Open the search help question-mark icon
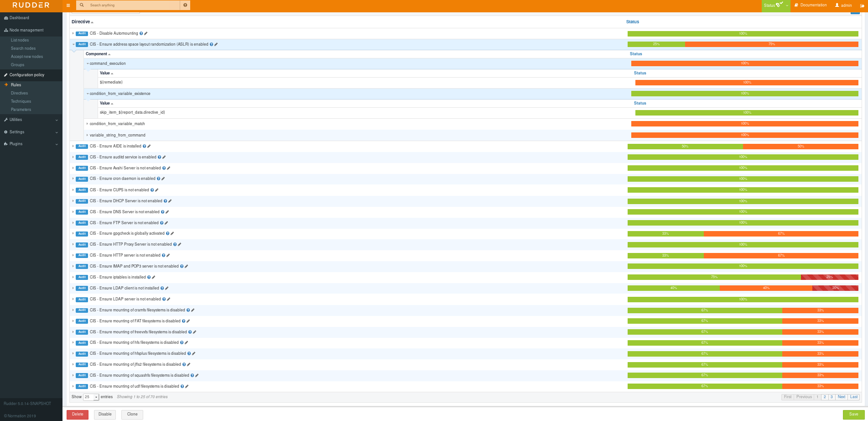868x421 pixels. pos(185,5)
